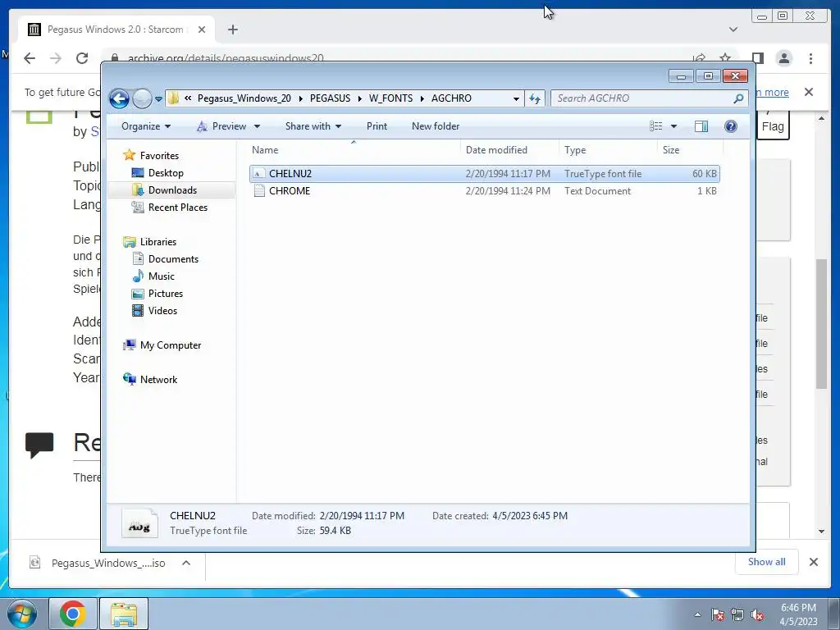The width and height of the screenshot is (840, 630).
Task: Reload the page in Chrome
Action: [82, 58]
